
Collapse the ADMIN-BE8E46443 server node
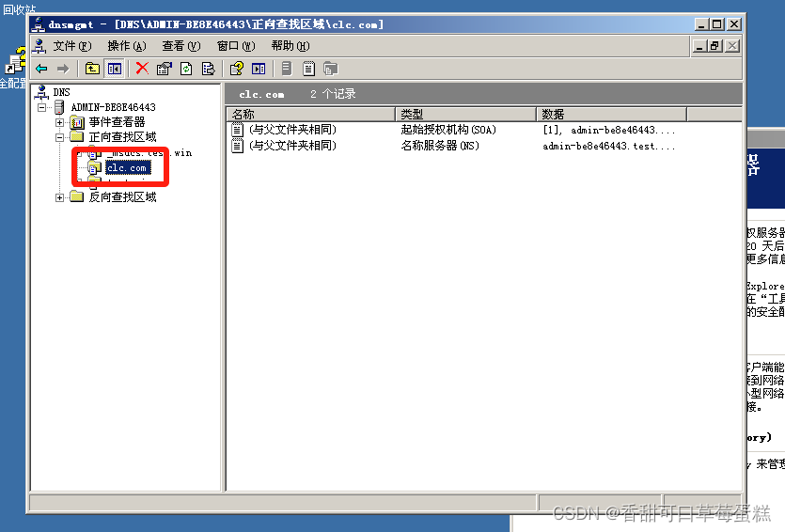(x=41, y=107)
